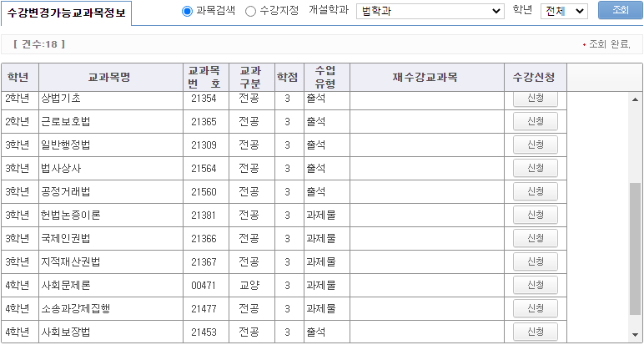Click the 수업 유형 column header

[x=326, y=78]
